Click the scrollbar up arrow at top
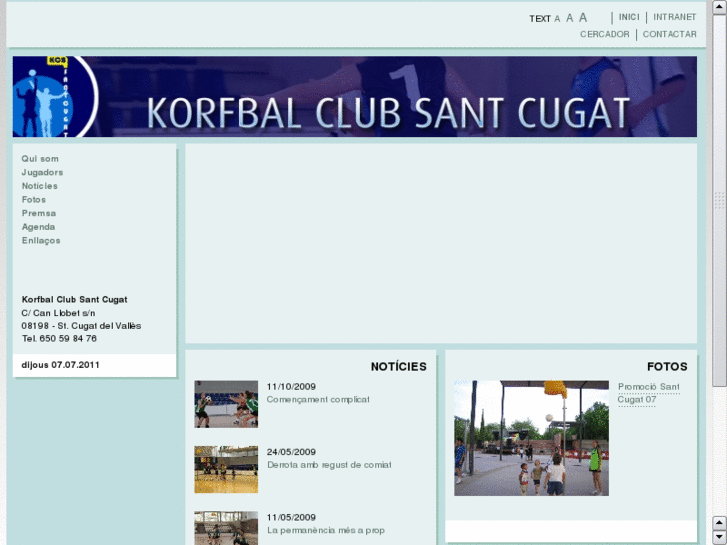The image size is (727, 545). (720, 7)
